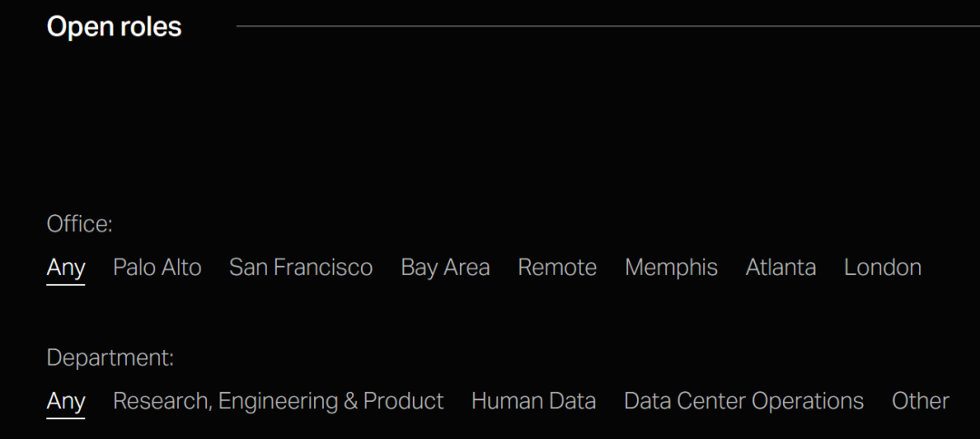Filter roles by Atlanta office
The width and height of the screenshot is (980, 439).
tap(780, 268)
